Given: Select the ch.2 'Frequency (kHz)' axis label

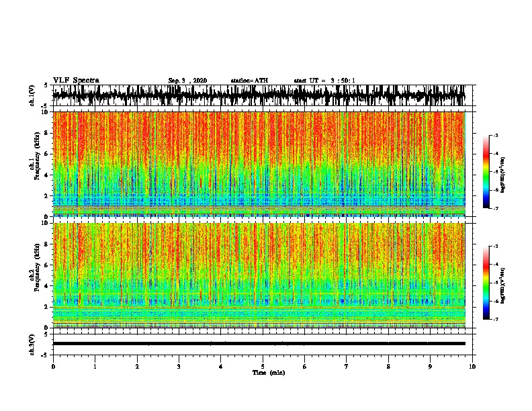Looking at the screenshot, I should pyautogui.click(x=38, y=267).
